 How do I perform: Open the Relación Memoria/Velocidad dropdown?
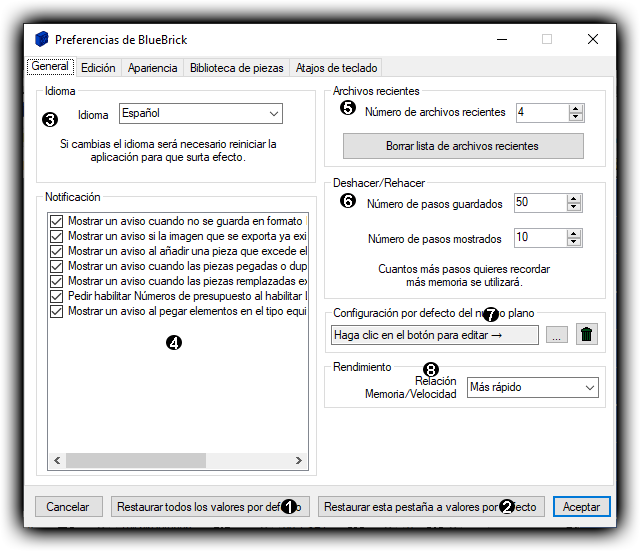[x=533, y=387]
